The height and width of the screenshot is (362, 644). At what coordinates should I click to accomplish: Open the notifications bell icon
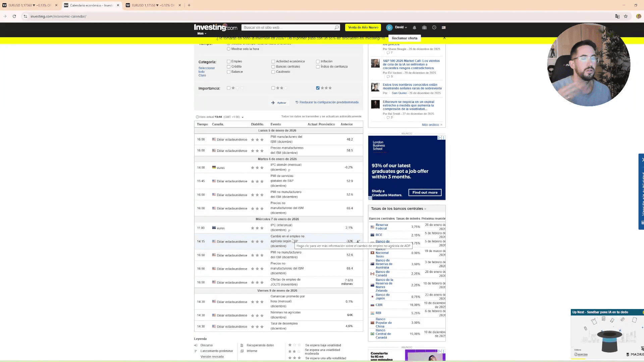pyautogui.click(x=414, y=27)
